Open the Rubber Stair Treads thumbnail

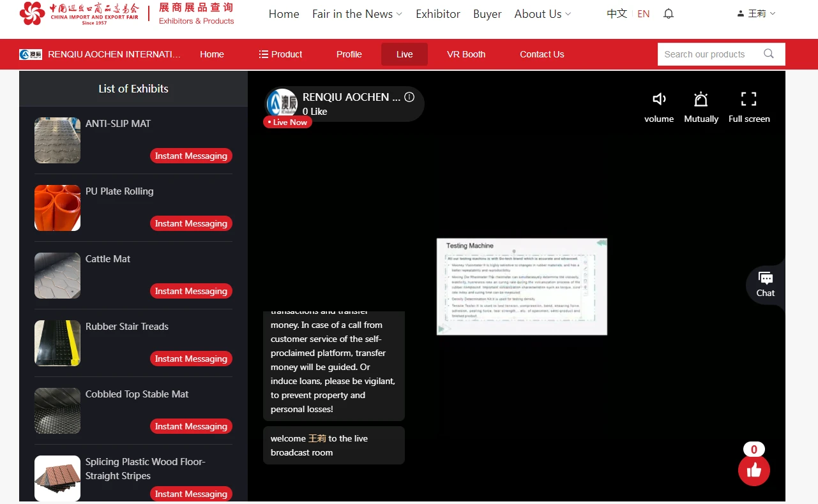tap(57, 343)
